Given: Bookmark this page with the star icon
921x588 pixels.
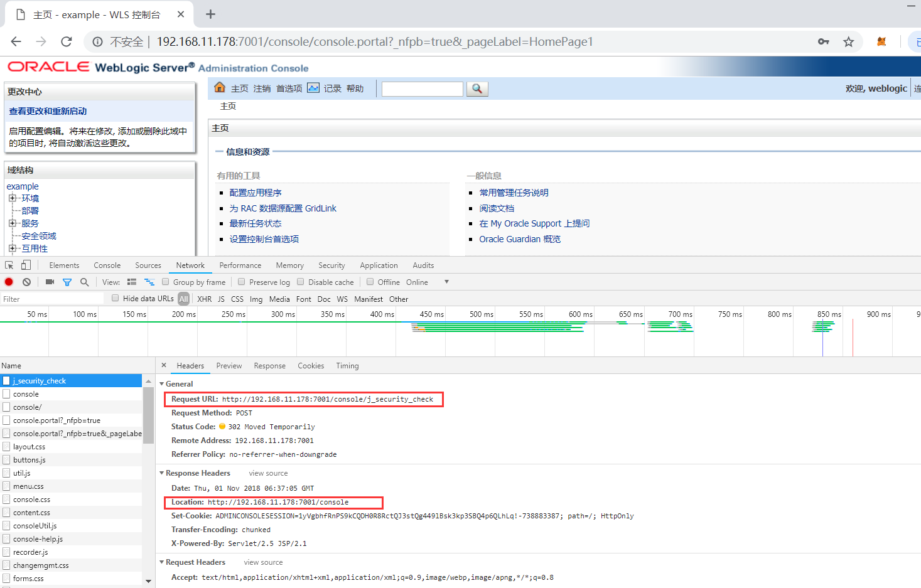Looking at the screenshot, I should (x=849, y=41).
